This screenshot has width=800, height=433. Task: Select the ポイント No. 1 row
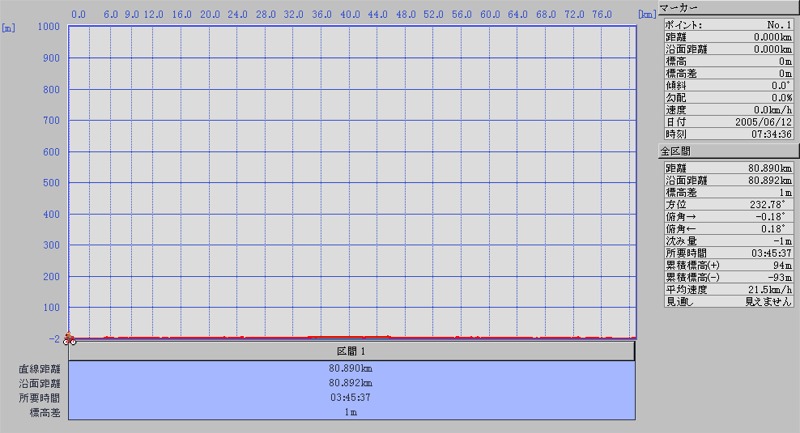pyautogui.click(x=727, y=24)
